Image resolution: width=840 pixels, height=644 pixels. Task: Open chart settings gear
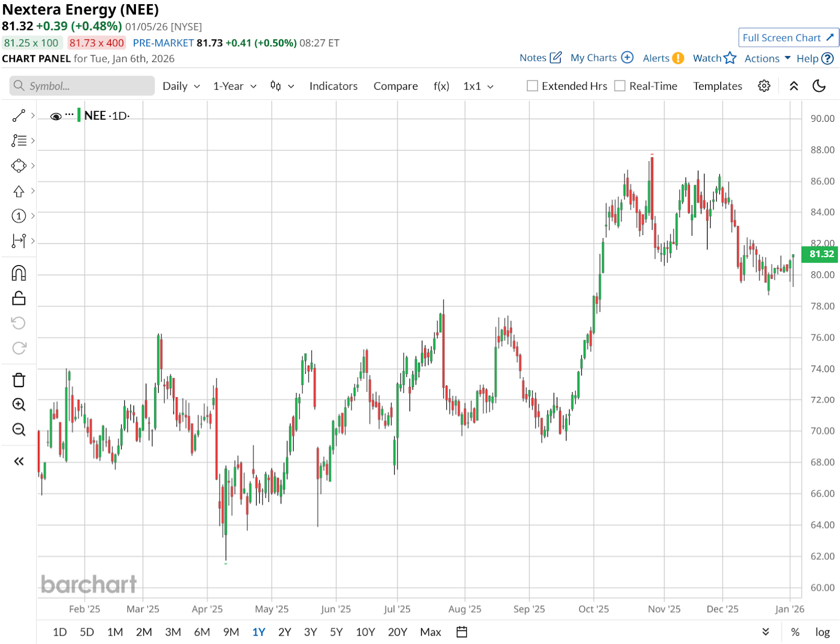[764, 86]
